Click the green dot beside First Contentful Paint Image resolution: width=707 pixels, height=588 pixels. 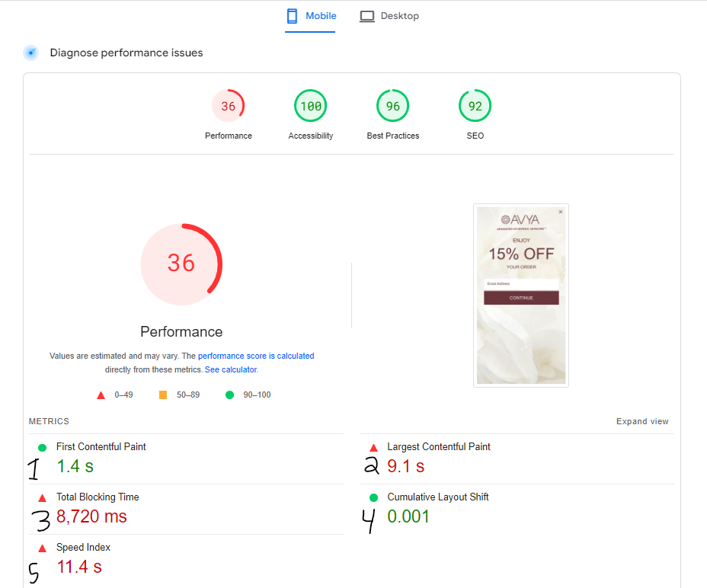tap(43, 448)
